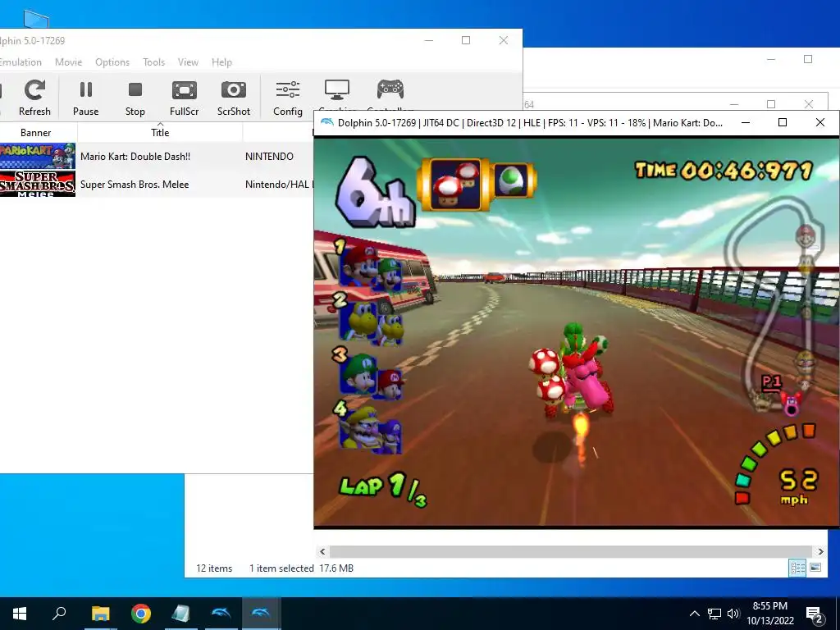Maximize the Dolphin game render window
The image size is (840, 630).
click(782, 122)
